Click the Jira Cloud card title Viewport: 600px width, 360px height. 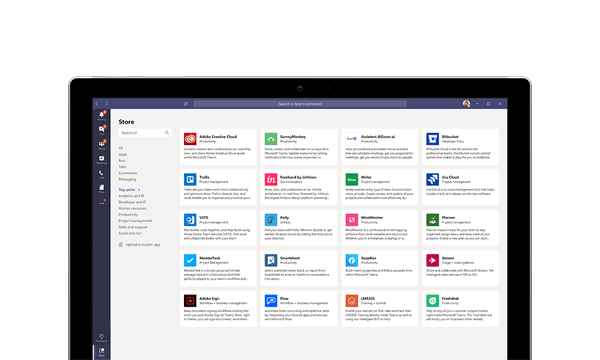(x=450, y=177)
